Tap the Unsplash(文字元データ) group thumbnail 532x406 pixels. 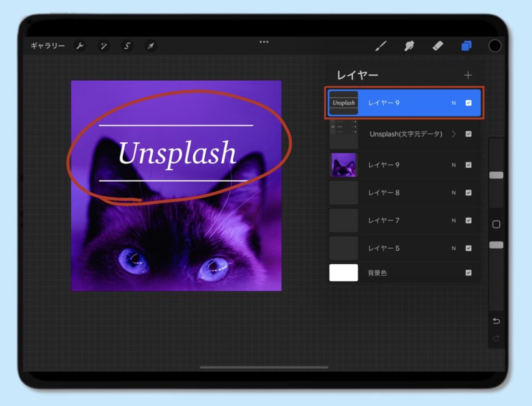[343, 134]
